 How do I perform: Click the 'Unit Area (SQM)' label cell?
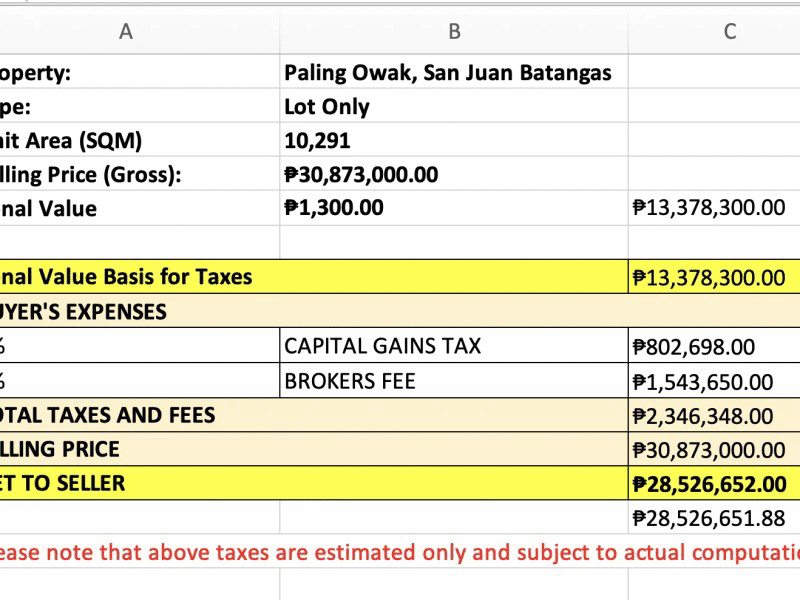(x=70, y=141)
